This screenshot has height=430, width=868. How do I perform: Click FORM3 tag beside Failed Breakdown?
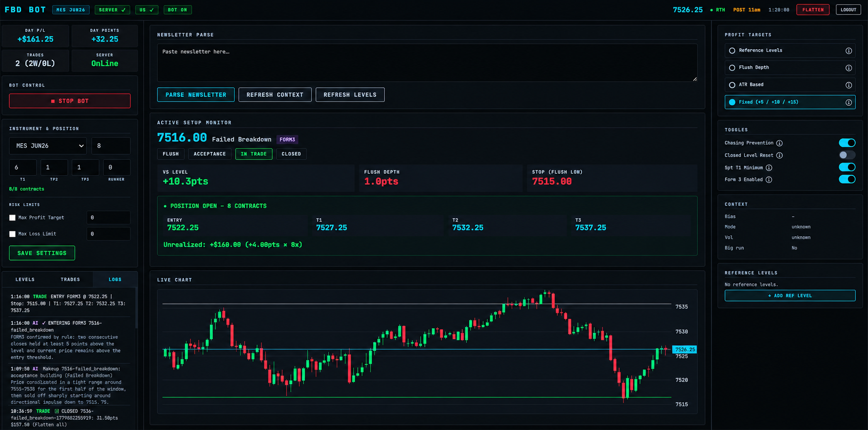287,140
